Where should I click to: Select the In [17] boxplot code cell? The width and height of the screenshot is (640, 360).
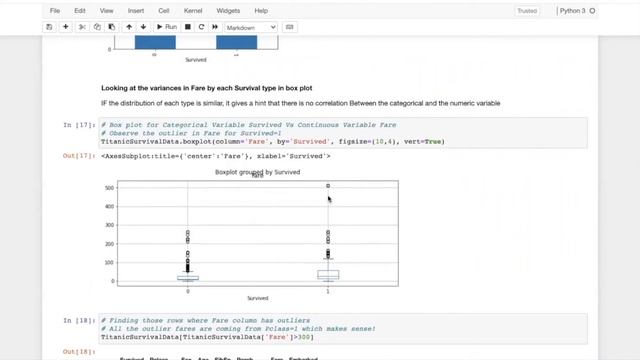(343, 133)
